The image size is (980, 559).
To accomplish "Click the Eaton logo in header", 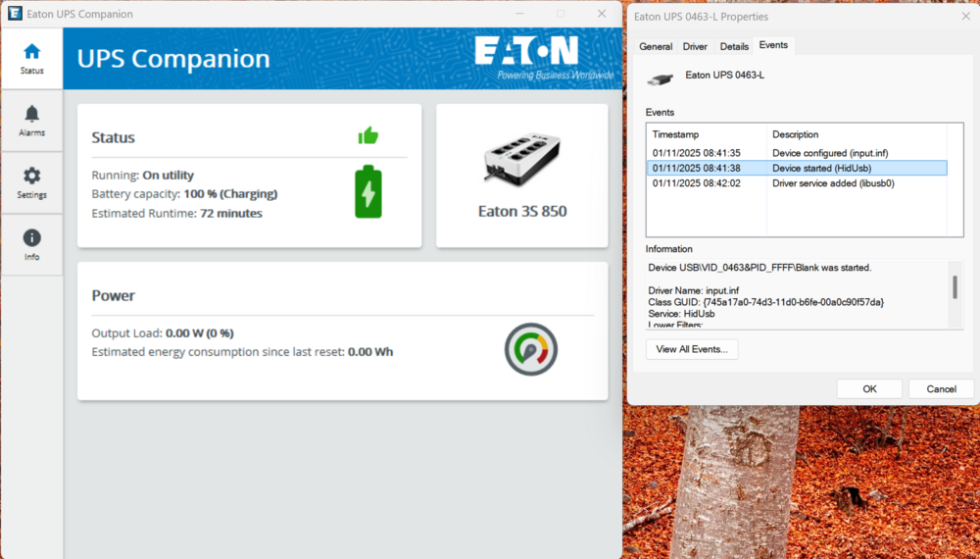I will [x=526, y=51].
